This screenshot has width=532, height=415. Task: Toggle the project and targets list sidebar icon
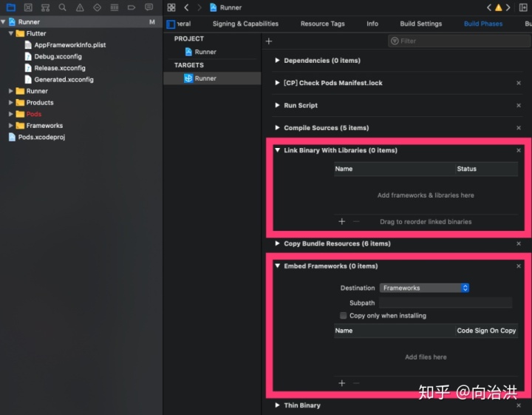click(x=171, y=24)
